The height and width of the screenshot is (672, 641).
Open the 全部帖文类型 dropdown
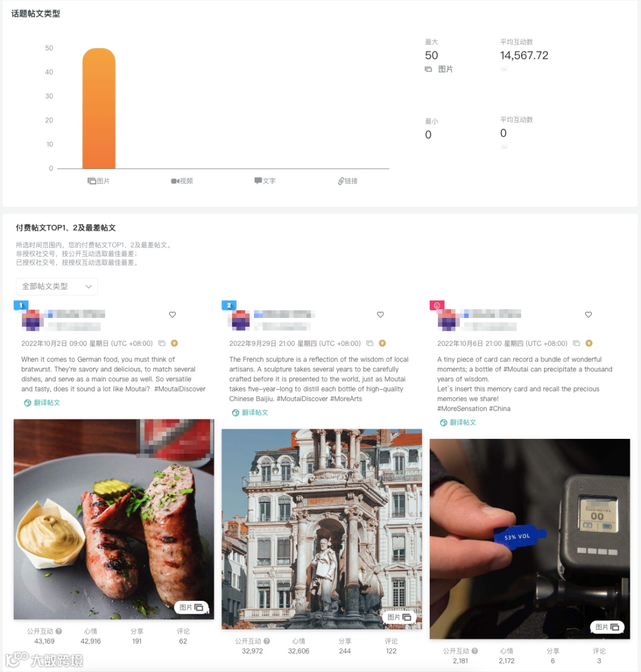56,286
